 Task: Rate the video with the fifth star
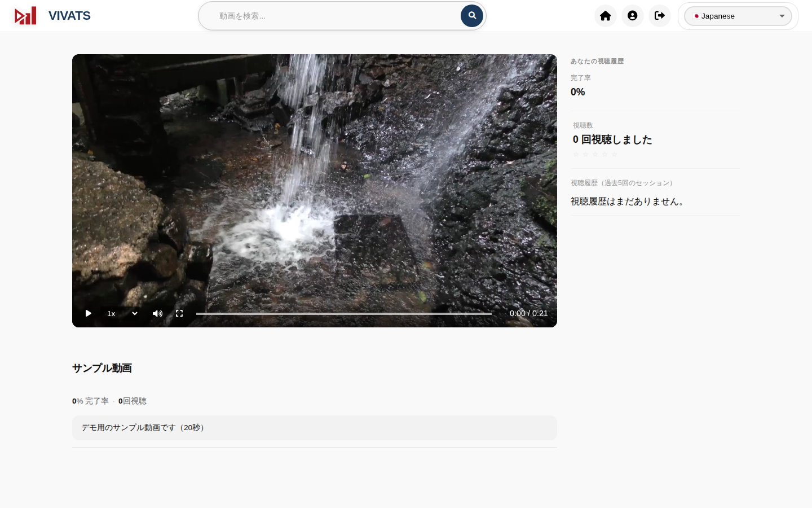(x=614, y=155)
